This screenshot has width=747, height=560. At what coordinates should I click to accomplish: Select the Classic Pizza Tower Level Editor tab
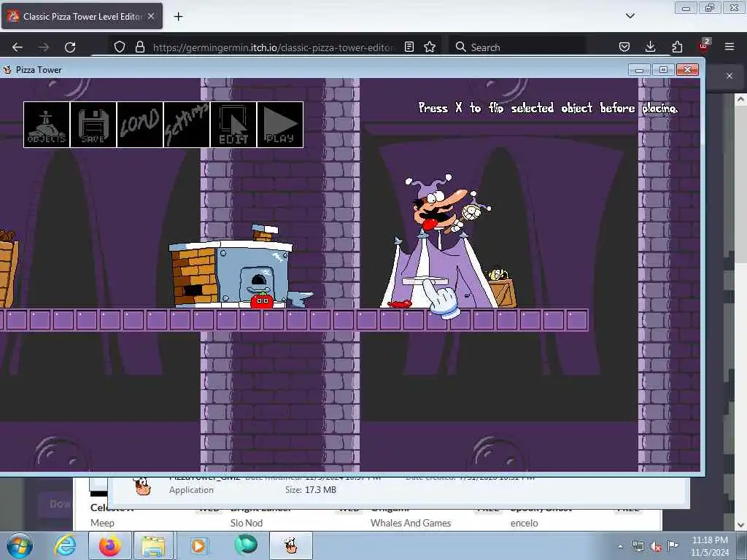click(x=82, y=16)
